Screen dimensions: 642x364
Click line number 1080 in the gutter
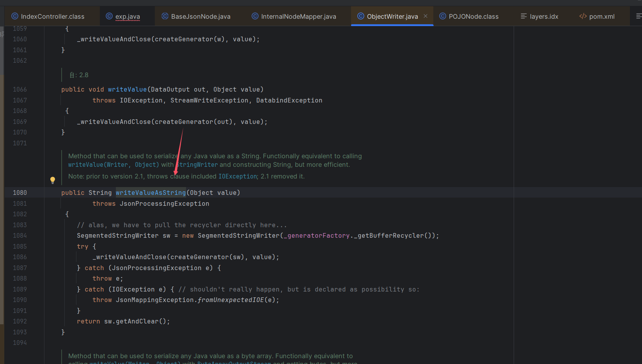tap(20, 193)
